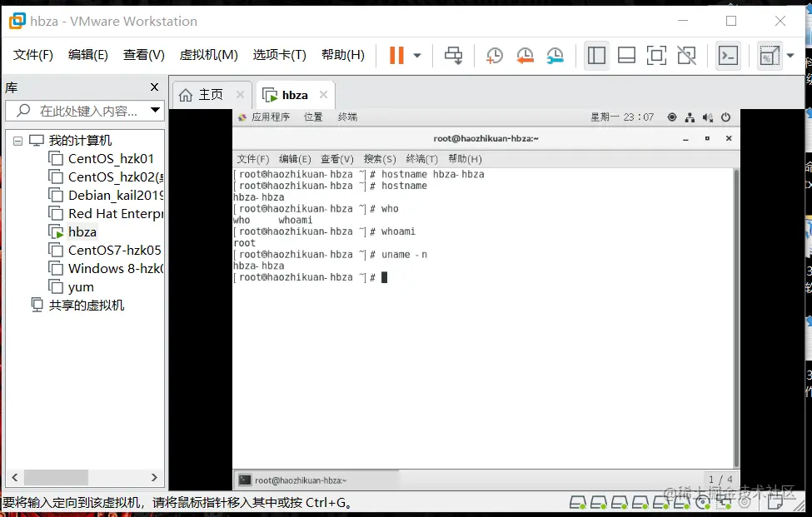Pause the virtual machine with the orange pause icon
812x517 pixels.
tap(396, 55)
